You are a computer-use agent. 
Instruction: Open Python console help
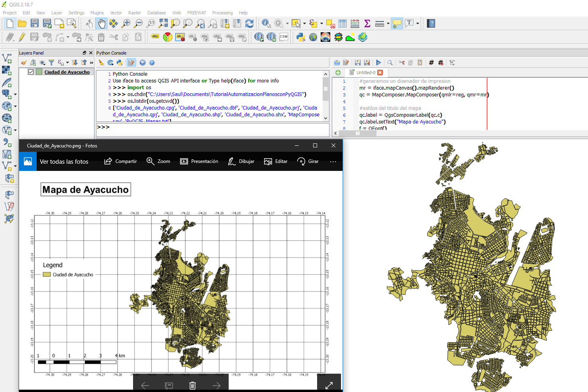pos(152,63)
